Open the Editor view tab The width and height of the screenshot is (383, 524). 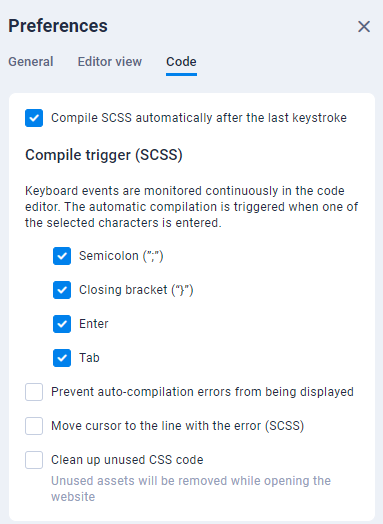click(110, 62)
